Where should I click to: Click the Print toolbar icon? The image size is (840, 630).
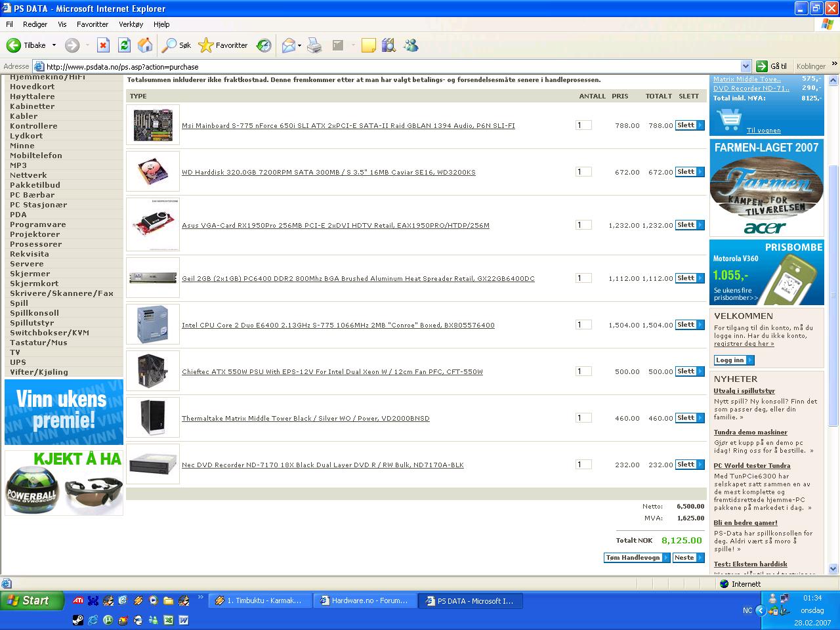314,45
